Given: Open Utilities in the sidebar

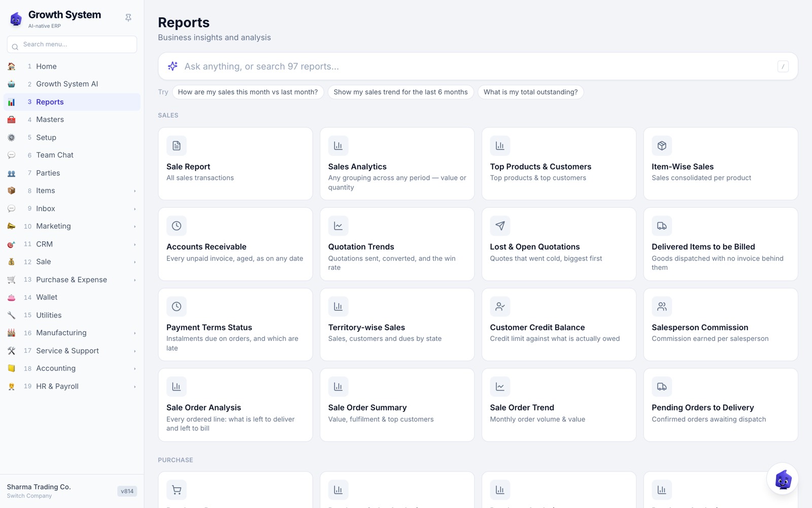Looking at the screenshot, I should 72,315.
